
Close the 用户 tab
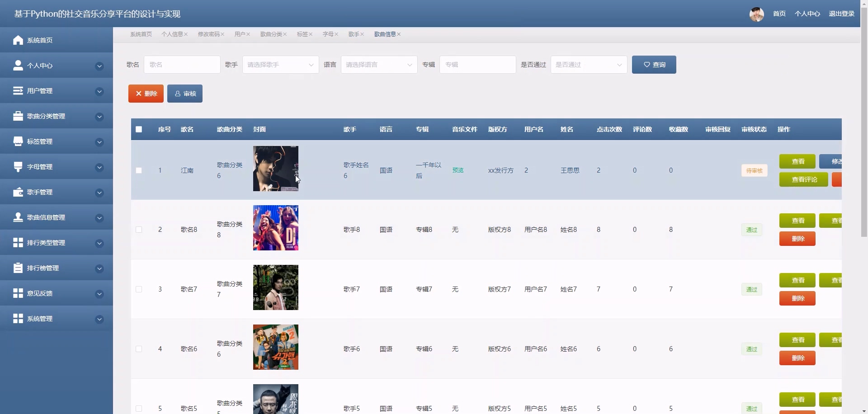click(x=248, y=34)
